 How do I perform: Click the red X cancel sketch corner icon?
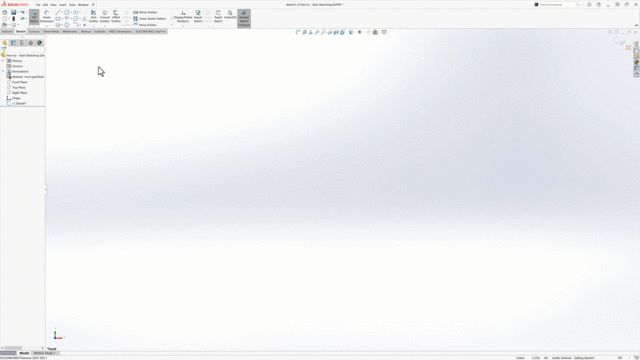coord(628,48)
